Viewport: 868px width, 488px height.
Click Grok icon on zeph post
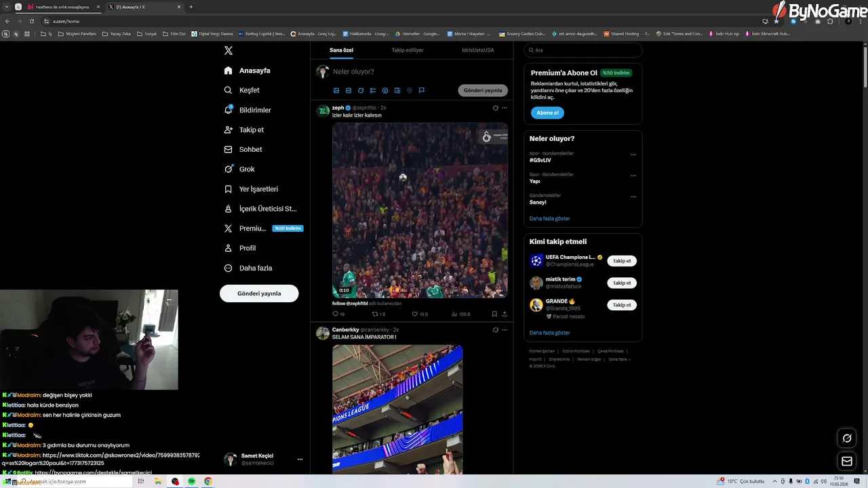(x=495, y=108)
